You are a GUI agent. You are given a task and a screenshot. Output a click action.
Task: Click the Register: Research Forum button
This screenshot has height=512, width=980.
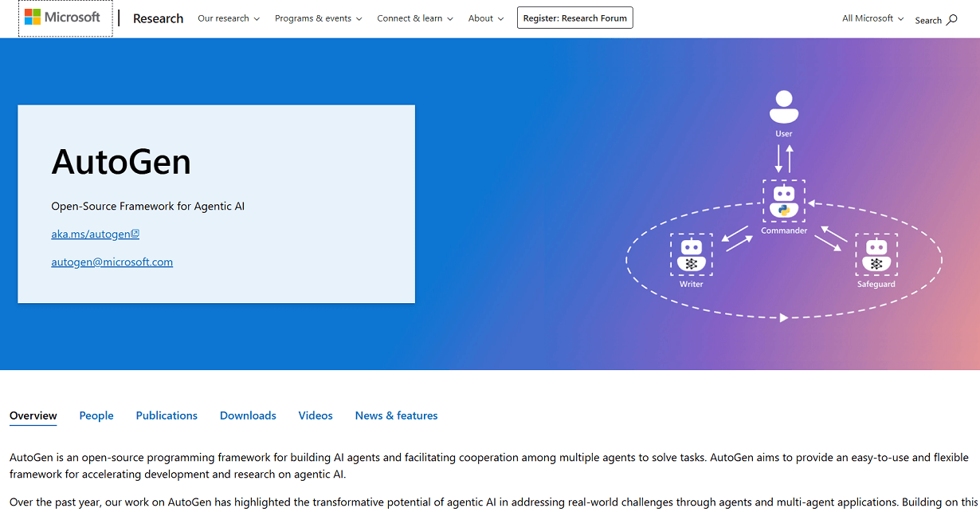[x=574, y=17]
